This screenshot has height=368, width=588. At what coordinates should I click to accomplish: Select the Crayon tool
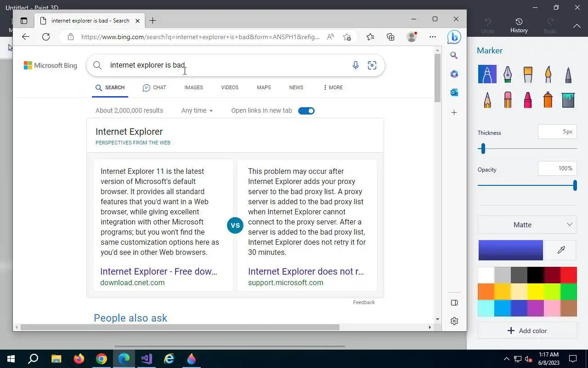528,99
